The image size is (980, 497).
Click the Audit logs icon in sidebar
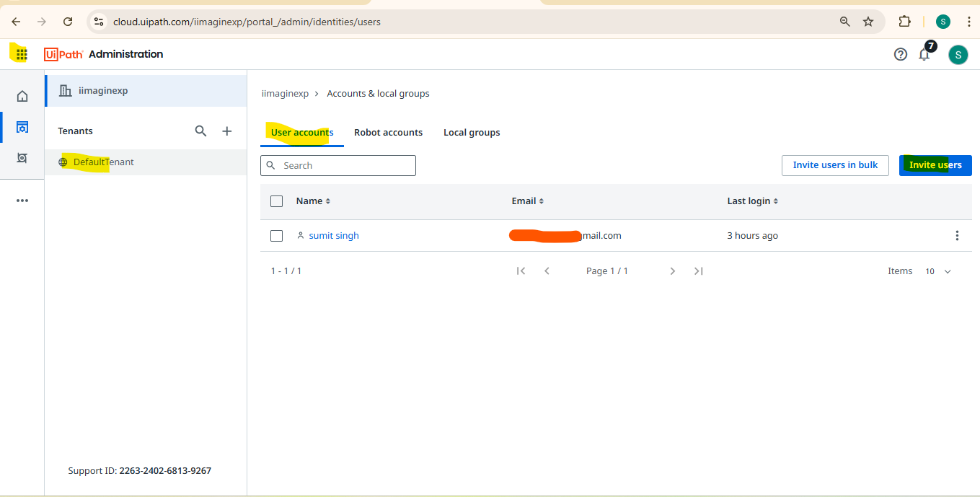click(x=22, y=157)
